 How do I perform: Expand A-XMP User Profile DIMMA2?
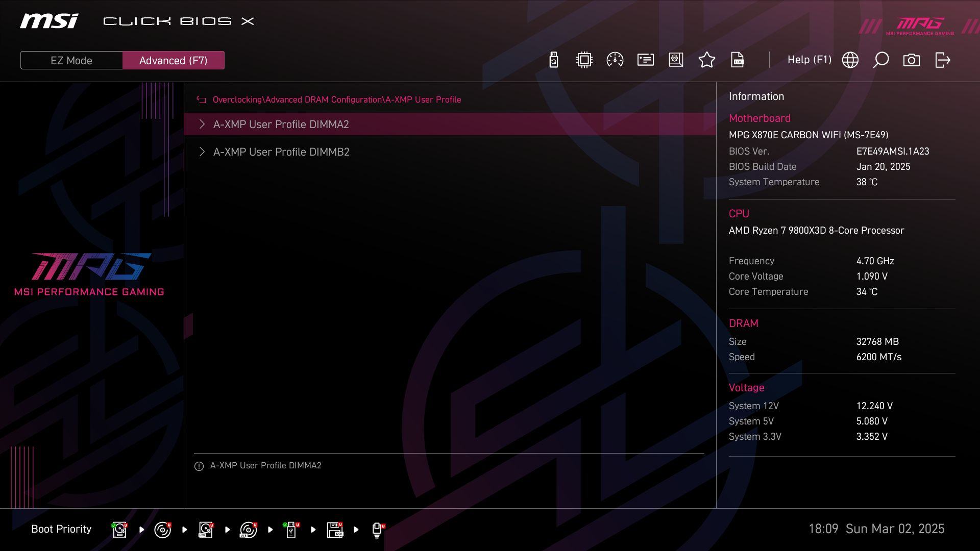pos(281,124)
